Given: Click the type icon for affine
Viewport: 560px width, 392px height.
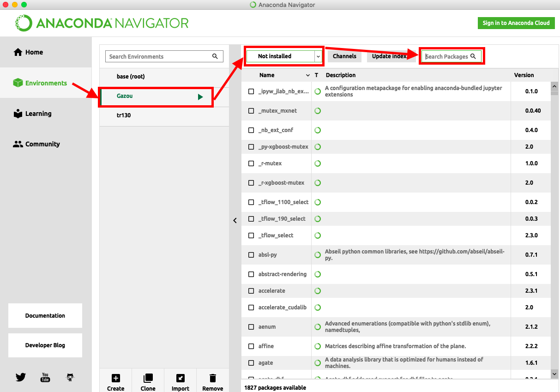Looking at the screenshot, I should pyautogui.click(x=318, y=346).
